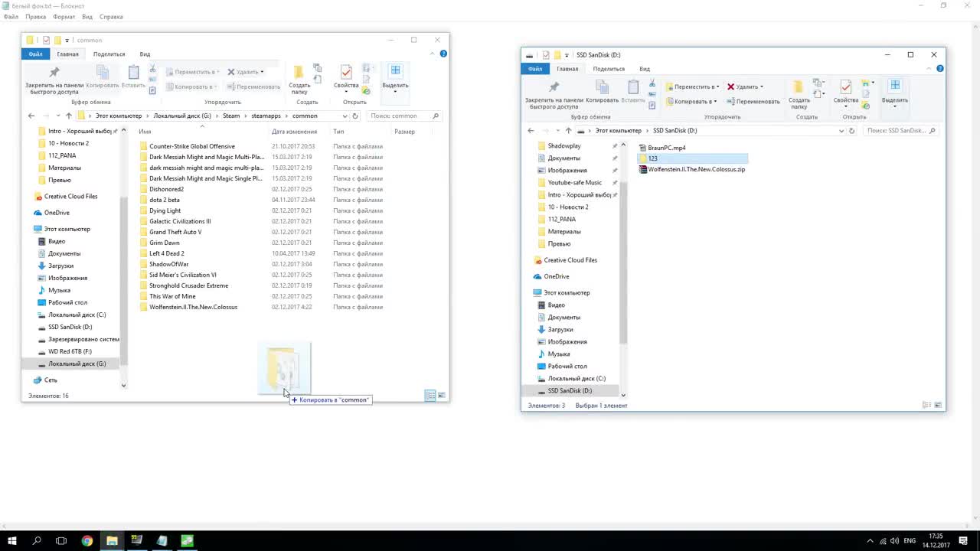Select the Counter-Strike Global Offensive folder

point(192,146)
